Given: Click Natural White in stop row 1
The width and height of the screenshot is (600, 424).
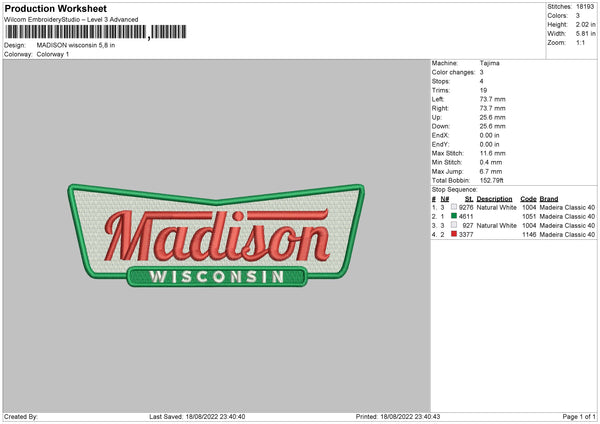Looking at the screenshot, I should point(497,207).
